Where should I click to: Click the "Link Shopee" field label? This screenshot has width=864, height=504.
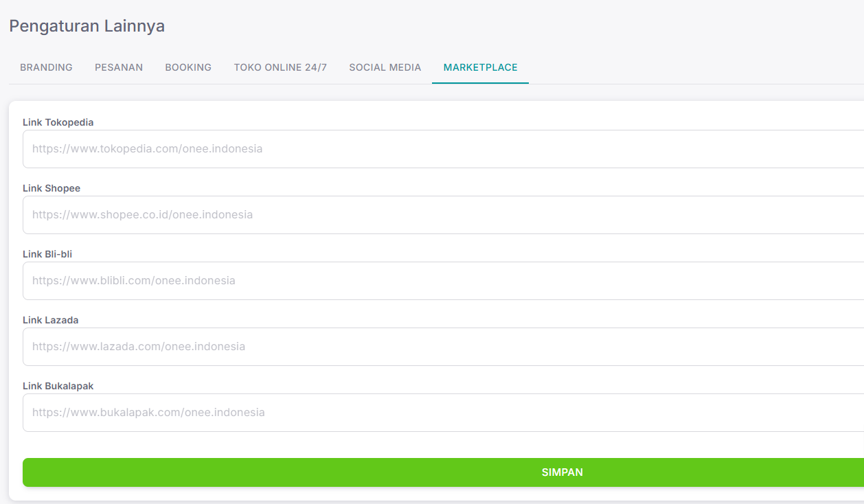coord(52,188)
